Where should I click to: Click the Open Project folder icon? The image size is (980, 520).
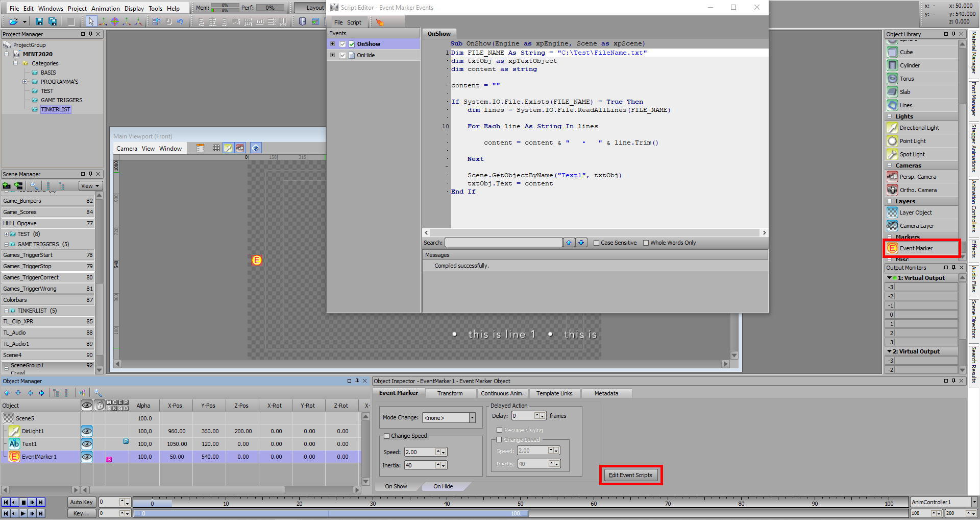point(13,21)
